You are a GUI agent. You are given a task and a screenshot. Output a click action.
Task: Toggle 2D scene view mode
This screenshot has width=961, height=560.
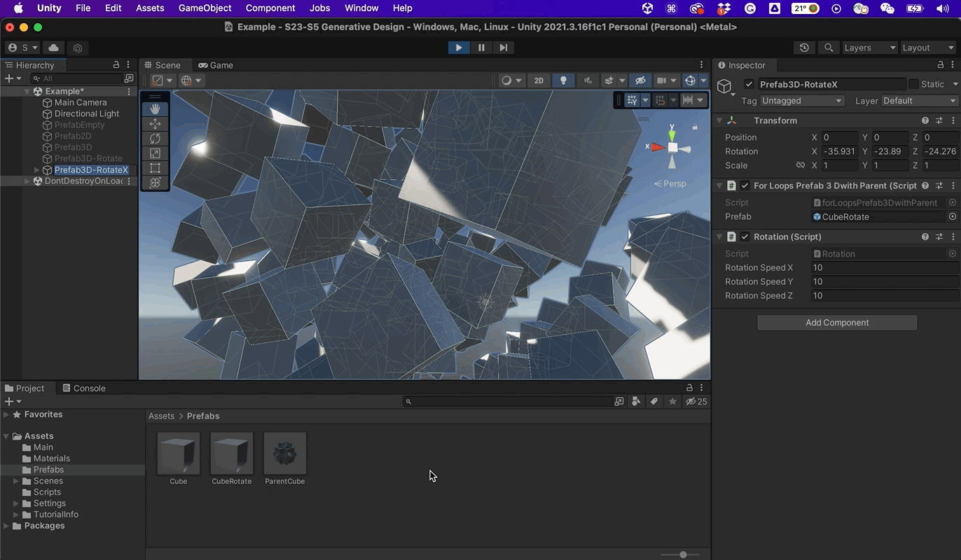(539, 80)
